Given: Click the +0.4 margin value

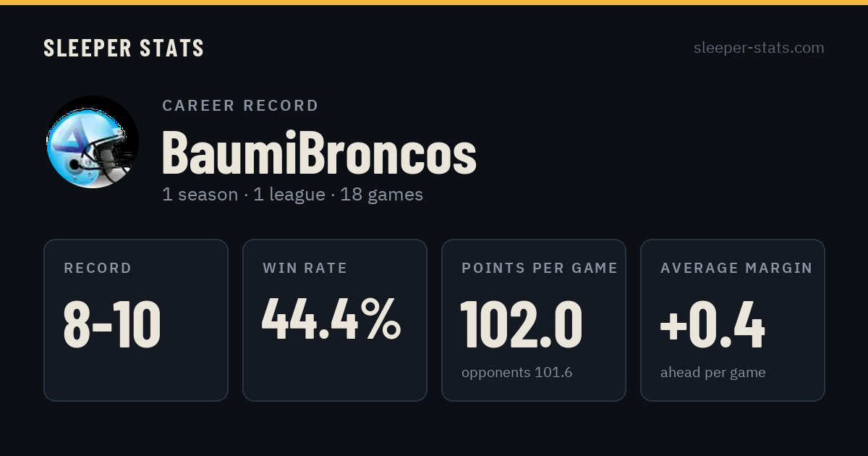Looking at the screenshot, I should point(712,324).
